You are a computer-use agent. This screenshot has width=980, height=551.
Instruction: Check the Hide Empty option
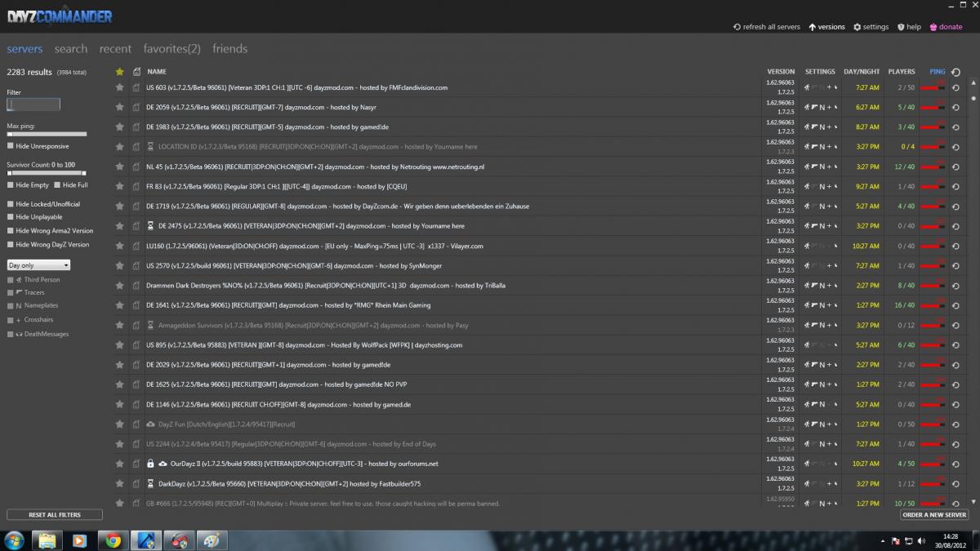(11, 185)
